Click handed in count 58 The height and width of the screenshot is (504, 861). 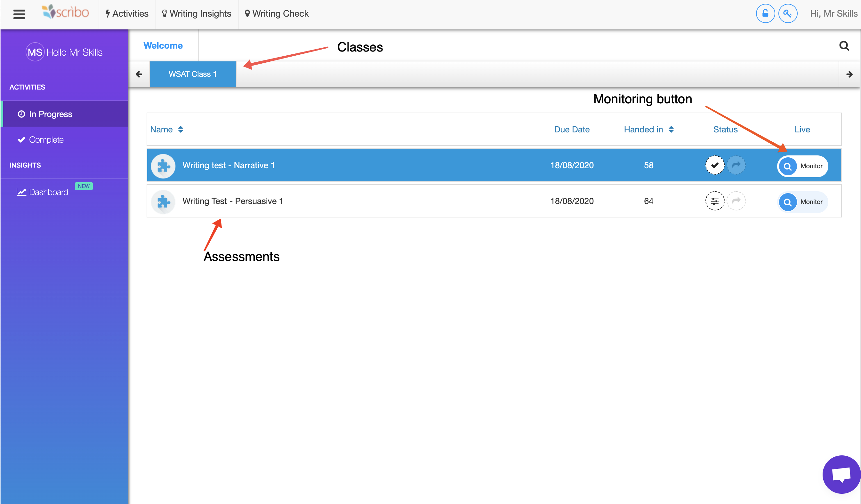(648, 165)
